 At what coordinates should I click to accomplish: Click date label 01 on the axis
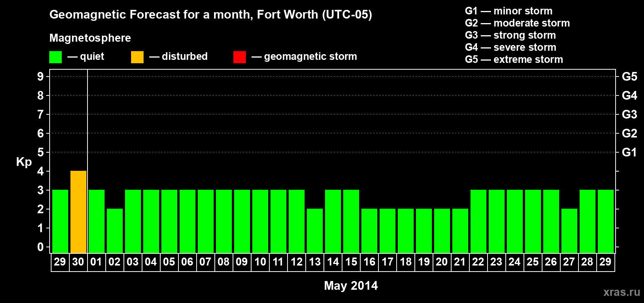tap(96, 262)
